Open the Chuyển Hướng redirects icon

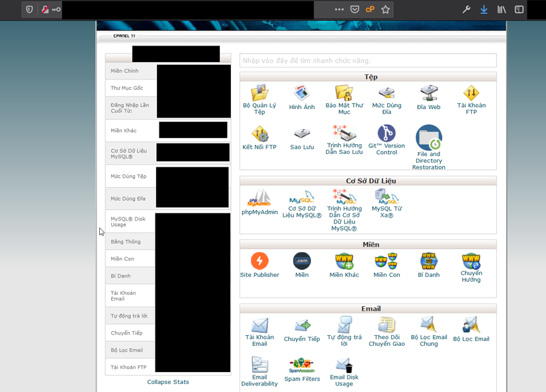click(471, 261)
